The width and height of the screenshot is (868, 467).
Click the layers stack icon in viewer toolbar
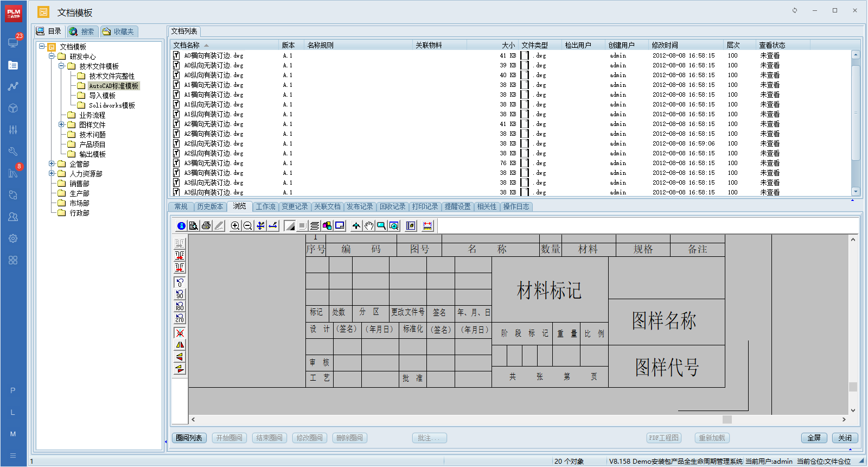click(315, 226)
